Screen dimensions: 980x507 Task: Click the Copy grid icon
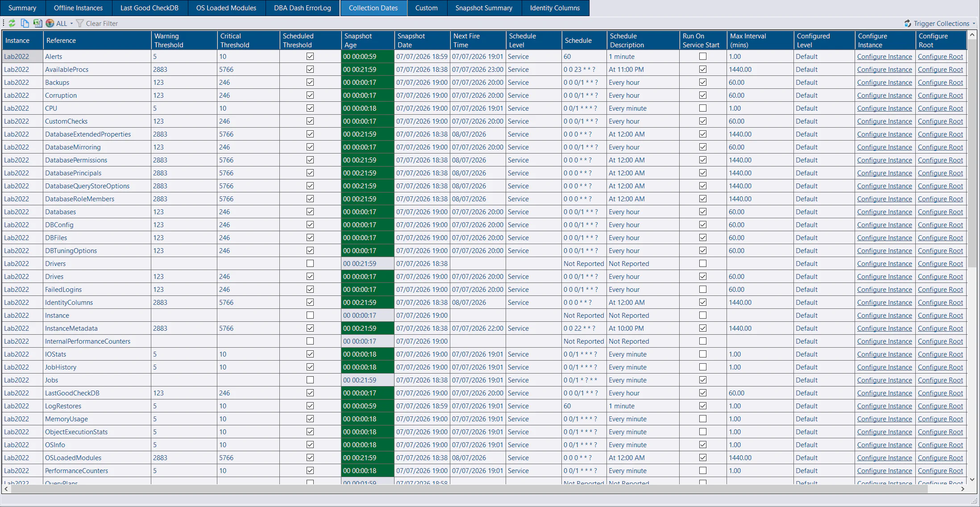25,23
